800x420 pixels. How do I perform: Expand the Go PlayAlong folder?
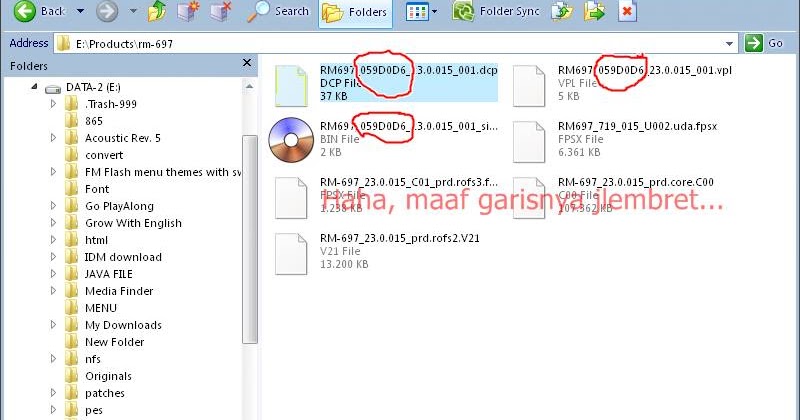53,206
